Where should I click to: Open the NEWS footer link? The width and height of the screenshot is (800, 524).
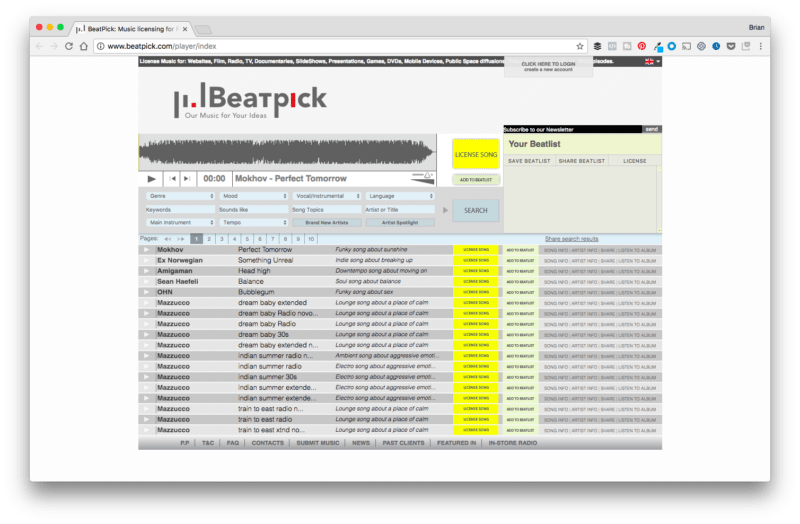tap(361, 443)
